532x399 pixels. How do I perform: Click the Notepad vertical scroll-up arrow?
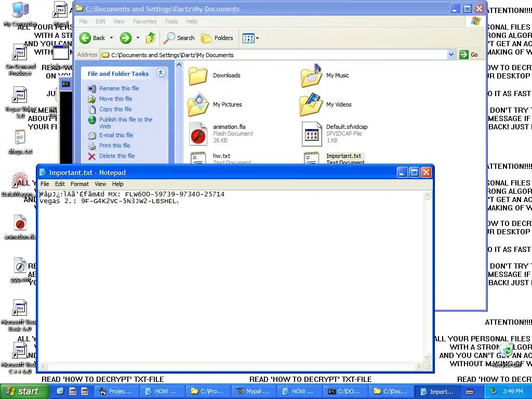(427, 195)
